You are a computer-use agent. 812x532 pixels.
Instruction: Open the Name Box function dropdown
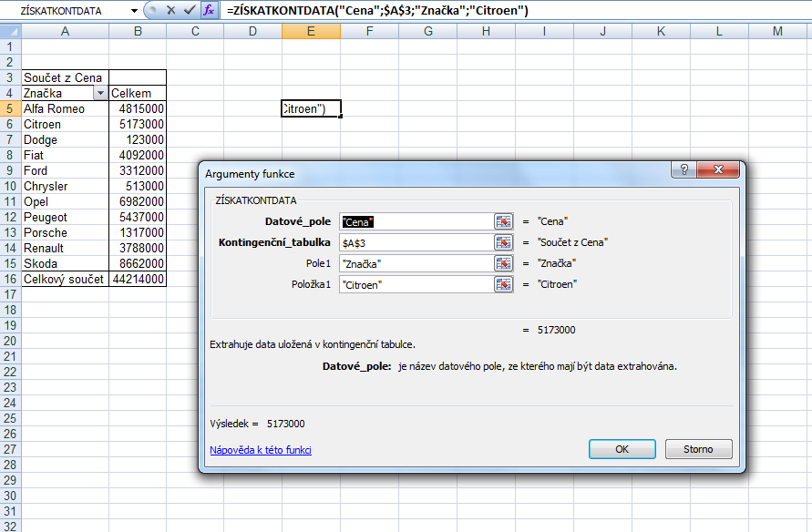coord(134,10)
